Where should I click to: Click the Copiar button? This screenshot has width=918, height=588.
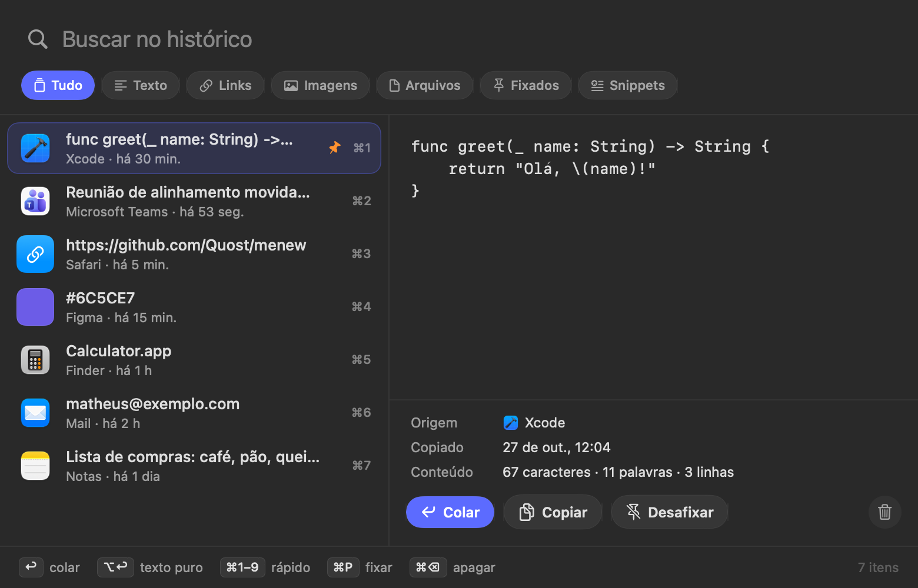click(553, 512)
